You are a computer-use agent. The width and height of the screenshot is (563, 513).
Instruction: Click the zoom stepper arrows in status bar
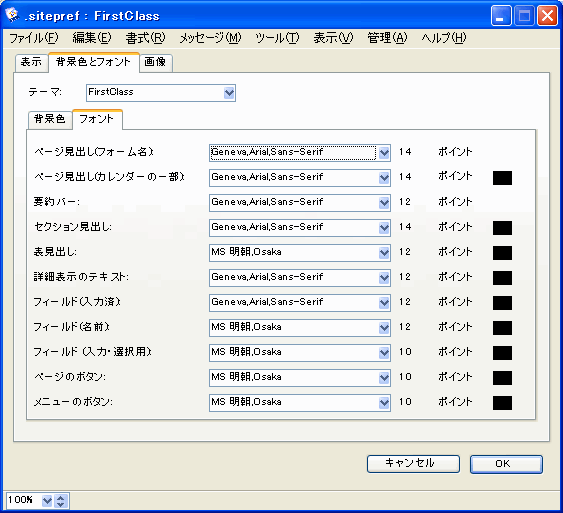[x=61, y=501]
